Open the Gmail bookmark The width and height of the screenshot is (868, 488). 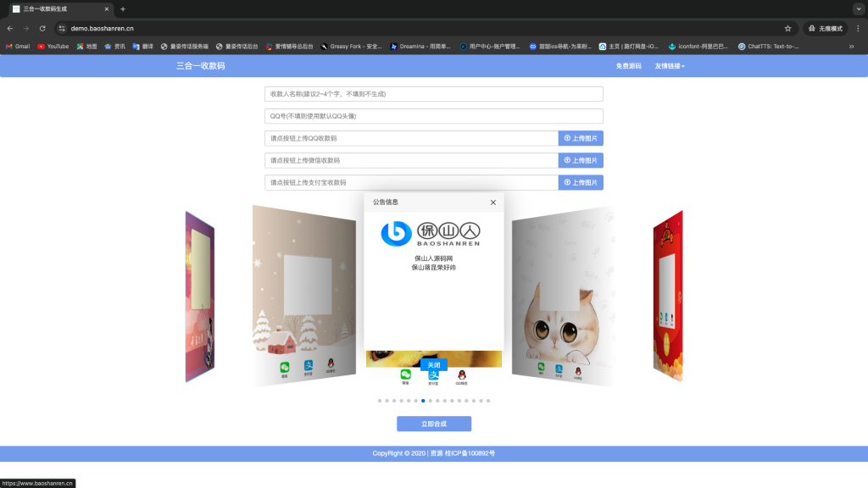coord(18,47)
